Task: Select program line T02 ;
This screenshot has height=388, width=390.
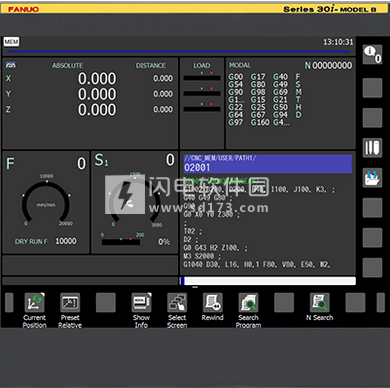Action: point(193,231)
